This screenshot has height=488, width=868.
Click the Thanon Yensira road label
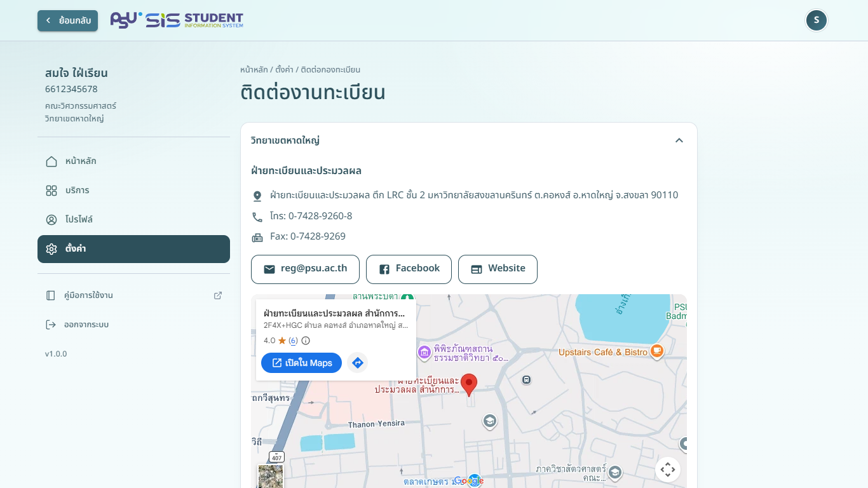pos(376,424)
